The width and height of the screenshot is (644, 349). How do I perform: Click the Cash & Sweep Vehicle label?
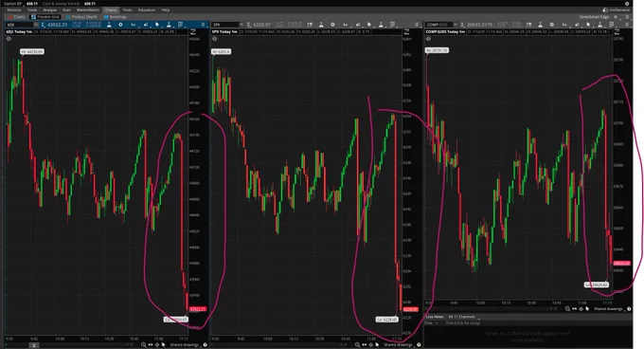tap(61, 3)
